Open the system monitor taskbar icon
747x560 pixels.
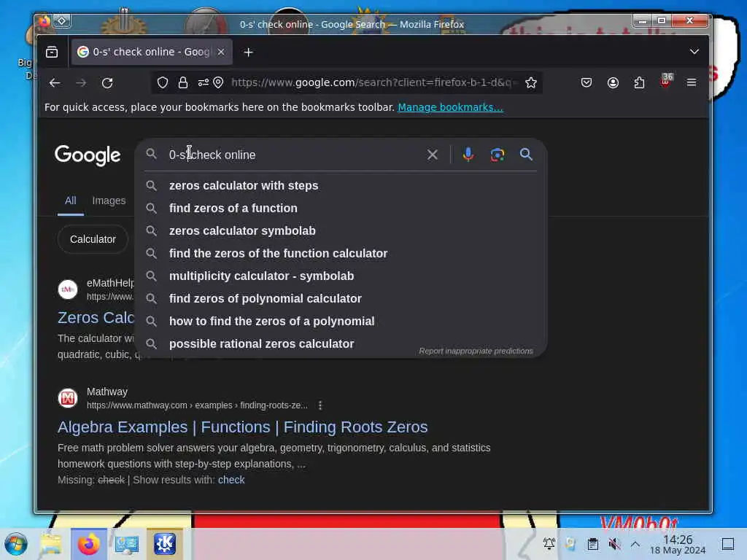pos(127,544)
